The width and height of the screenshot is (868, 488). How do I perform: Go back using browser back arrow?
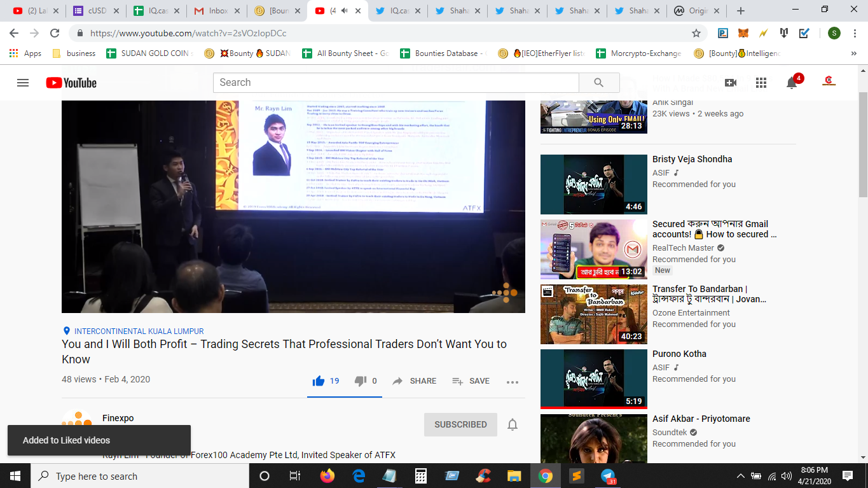(x=15, y=33)
